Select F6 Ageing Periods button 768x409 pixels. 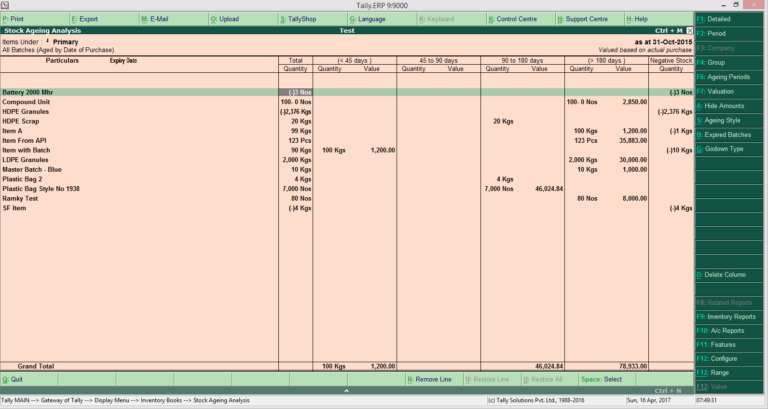click(730, 76)
